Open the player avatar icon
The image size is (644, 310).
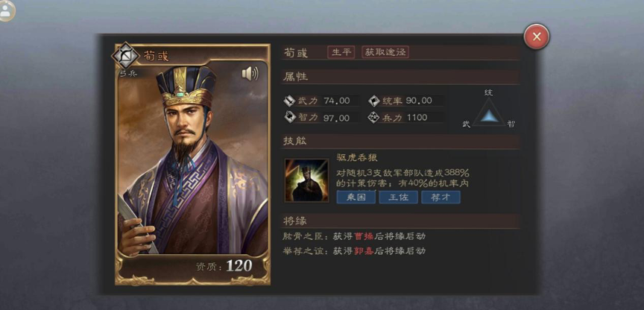click(6, 10)
